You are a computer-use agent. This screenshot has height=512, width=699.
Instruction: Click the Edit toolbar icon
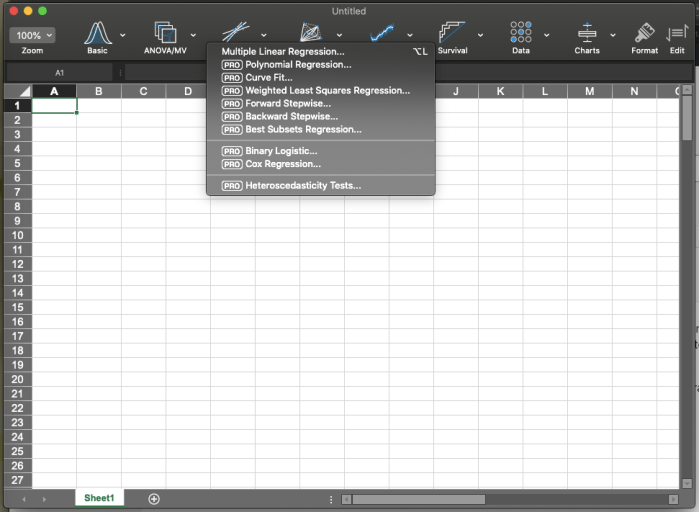677,34
